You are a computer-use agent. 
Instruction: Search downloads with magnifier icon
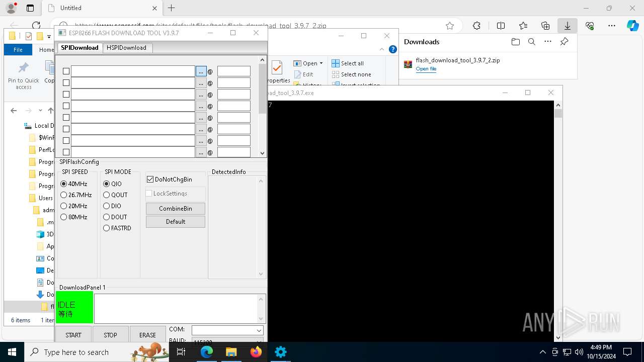pyautogui.click(x=531, y=42)
